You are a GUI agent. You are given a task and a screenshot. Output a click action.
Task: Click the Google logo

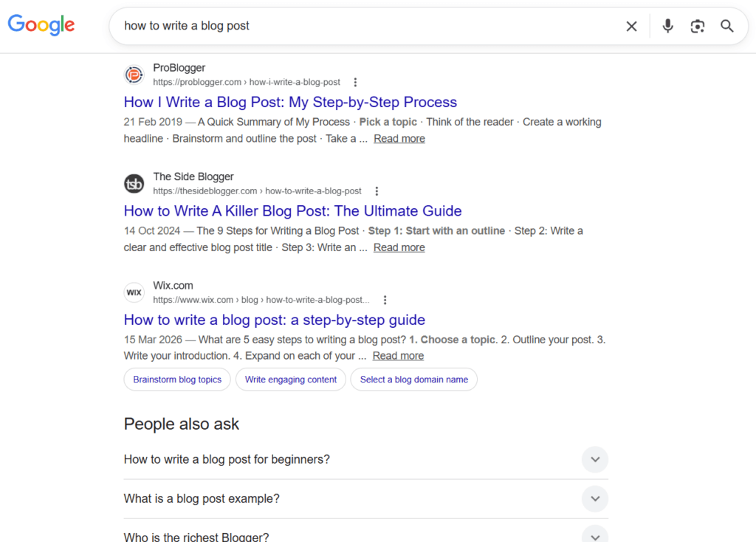tap(41, 25)
